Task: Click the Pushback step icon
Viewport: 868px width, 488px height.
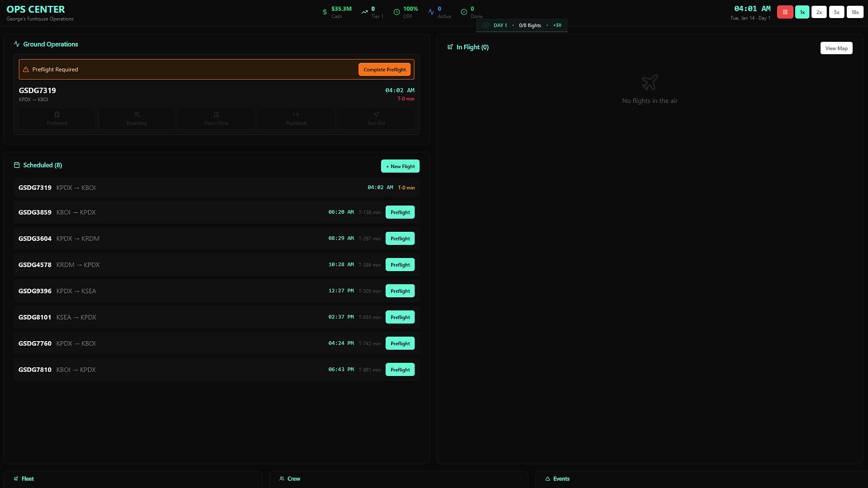Action: 296,115
